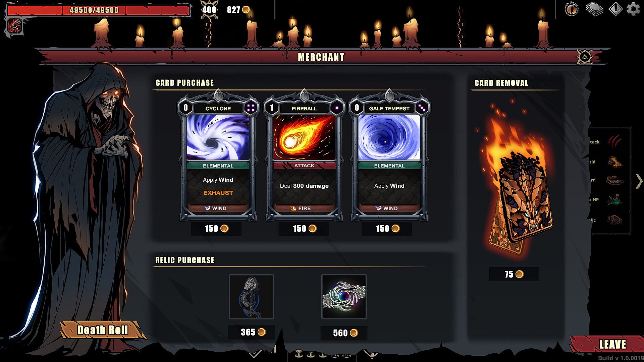Click the 560 gold relic price
This screenshot has width=644, height=362.
pos(344,333)
